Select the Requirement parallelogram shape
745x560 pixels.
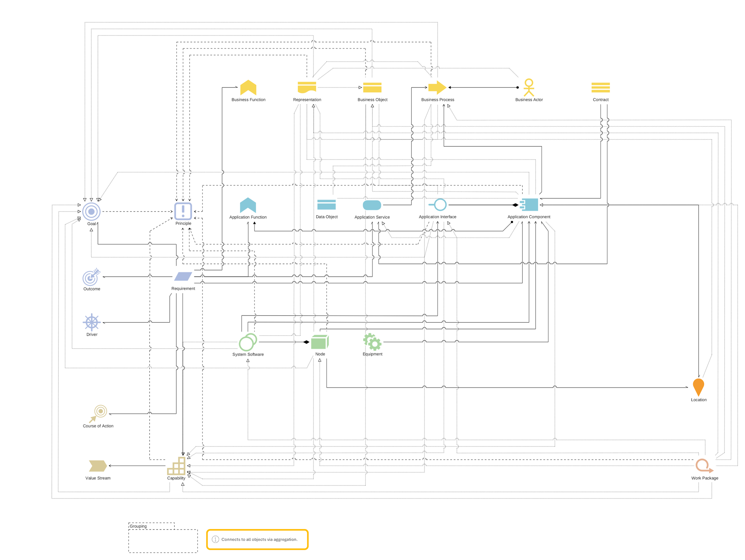coord(183,276)
